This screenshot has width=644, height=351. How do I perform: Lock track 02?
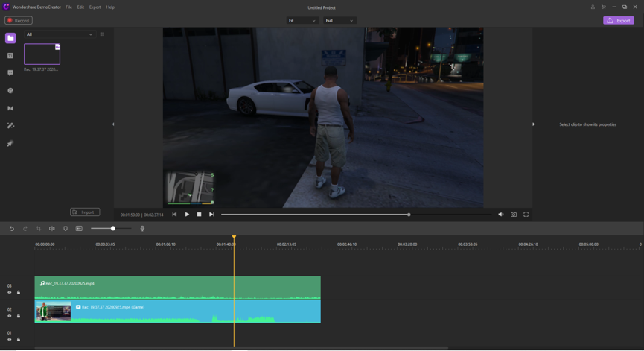click(x=19, y=316)
